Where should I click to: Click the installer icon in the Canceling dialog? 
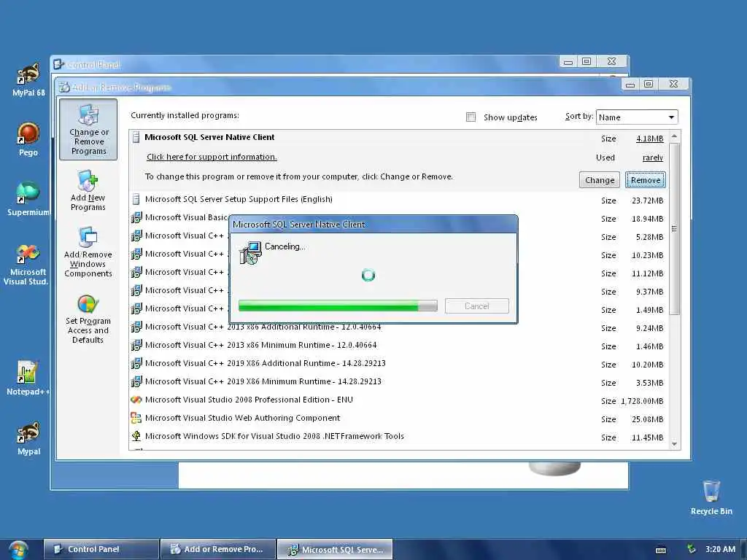251,252
